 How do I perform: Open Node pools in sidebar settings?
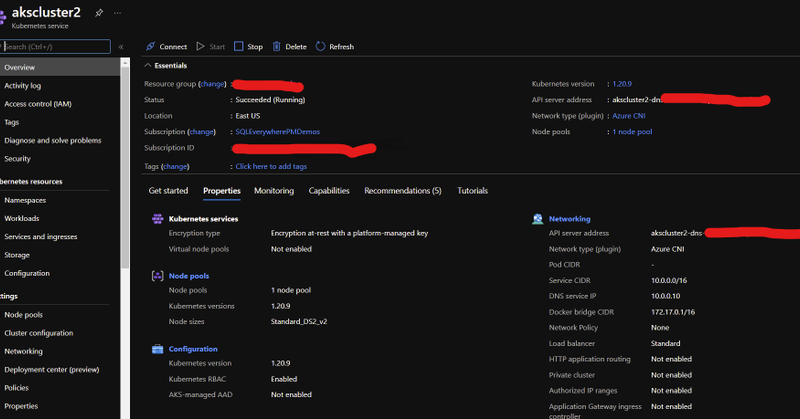coord(23,315)
